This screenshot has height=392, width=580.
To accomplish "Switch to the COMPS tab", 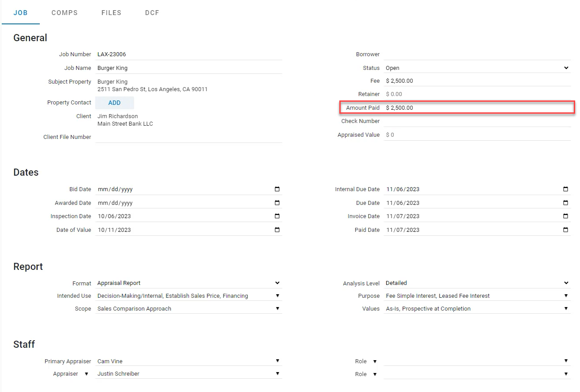I will click(65, 13).
